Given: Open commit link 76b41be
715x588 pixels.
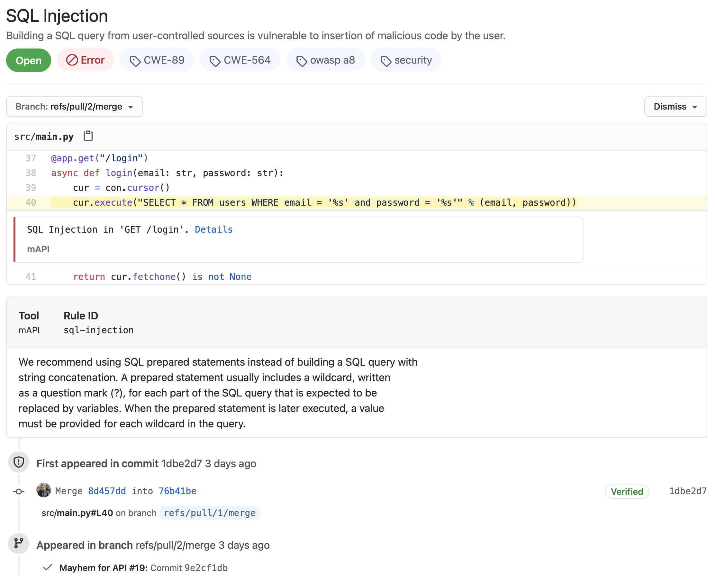Looking at the screenshot, I should [177, 491].
